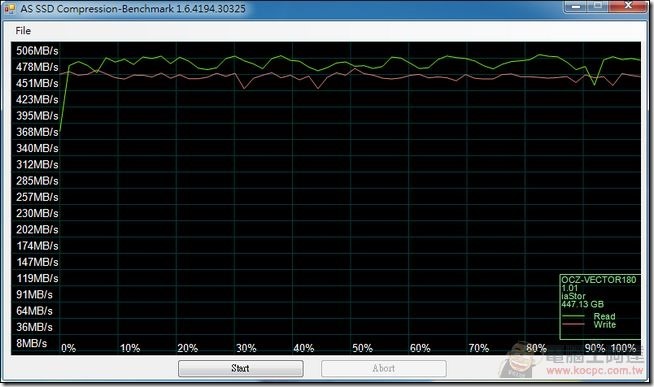Click the 8MB/s axis label
654x387 pixels.
click(32, 344)
